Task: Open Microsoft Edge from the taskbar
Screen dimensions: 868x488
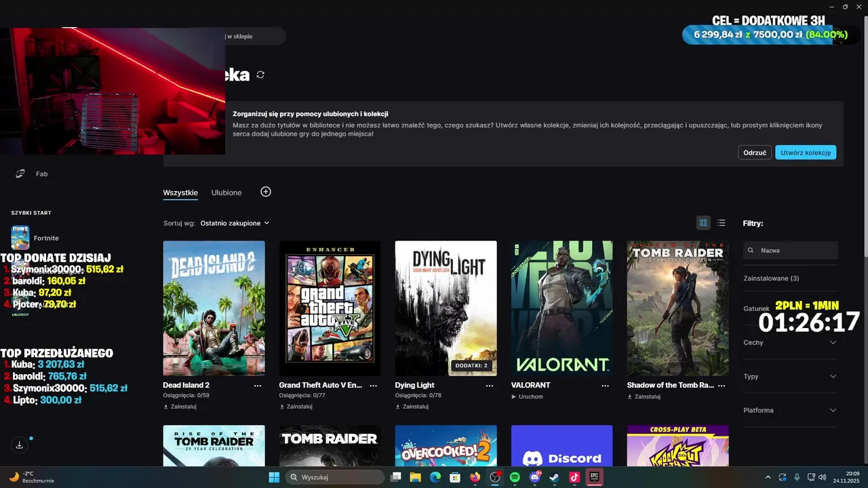Action: coord(435,477)
